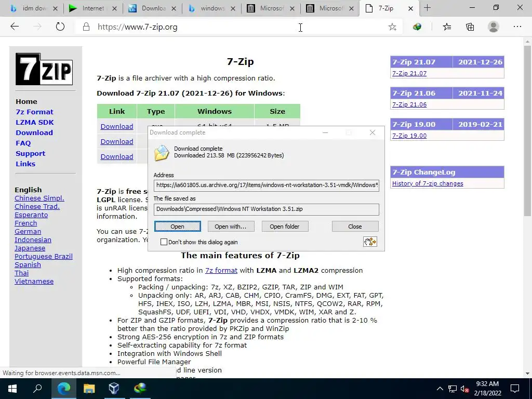Switch to the first Microsoft tab
532x399 pixels.
coord(270,8)
